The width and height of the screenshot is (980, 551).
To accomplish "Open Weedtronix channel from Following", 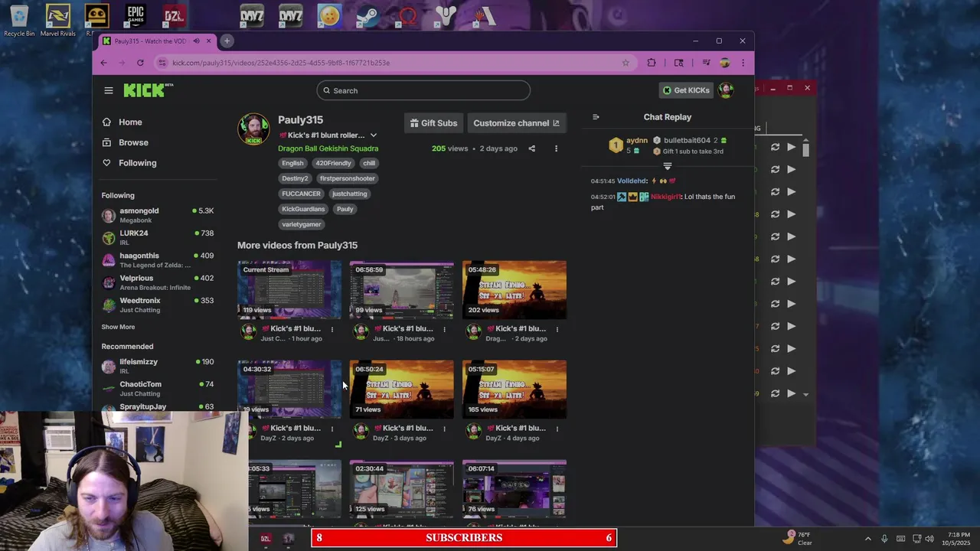I will (x=158, y=305).
